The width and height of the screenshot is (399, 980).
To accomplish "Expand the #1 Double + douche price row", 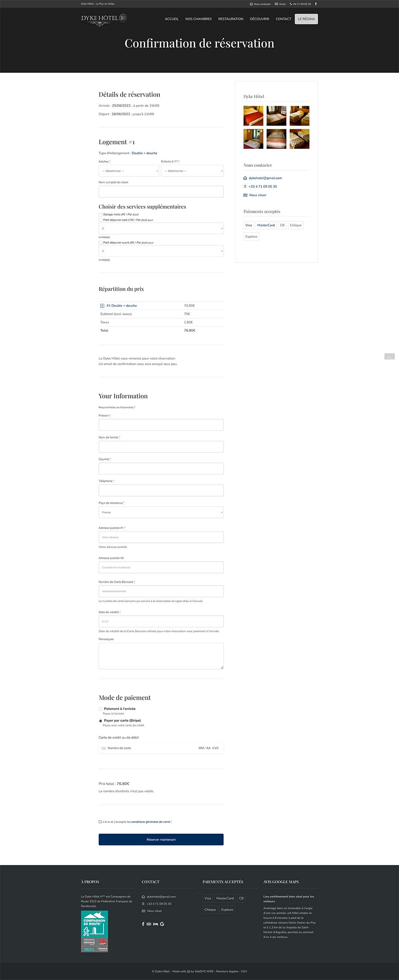I will [102, 306].
